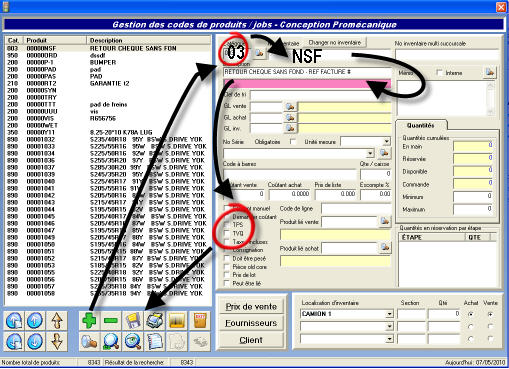The width and height of the screenshot is (509, 369).
Task: Open the category lookup icon next to 03
Action: tap(259, 53)
